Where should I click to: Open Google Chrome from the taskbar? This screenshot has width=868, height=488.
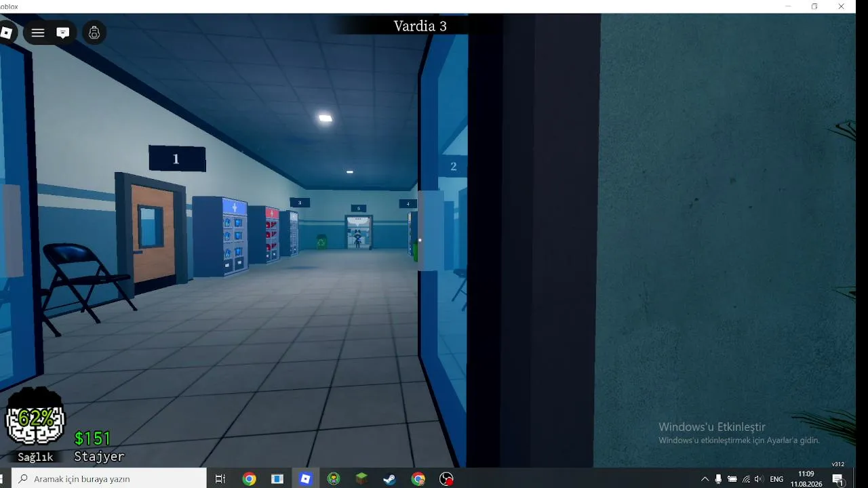point(250,479)
